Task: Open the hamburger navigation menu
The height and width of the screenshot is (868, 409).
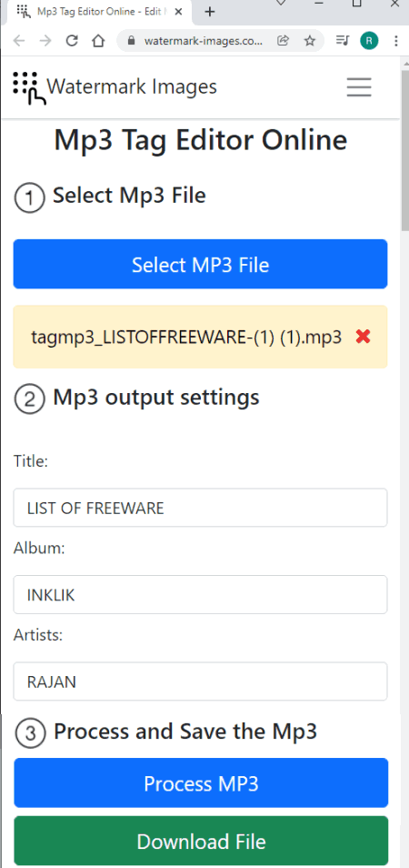Action: click(359, 87)
